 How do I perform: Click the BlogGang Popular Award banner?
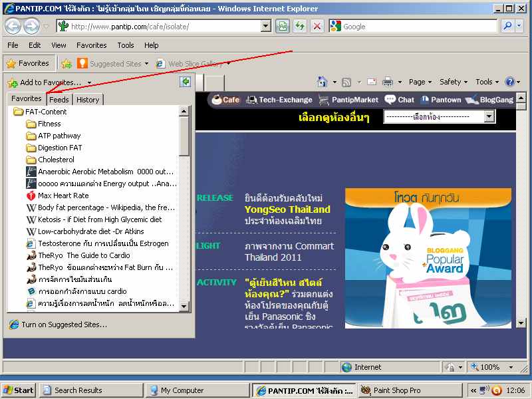[428, 258]
